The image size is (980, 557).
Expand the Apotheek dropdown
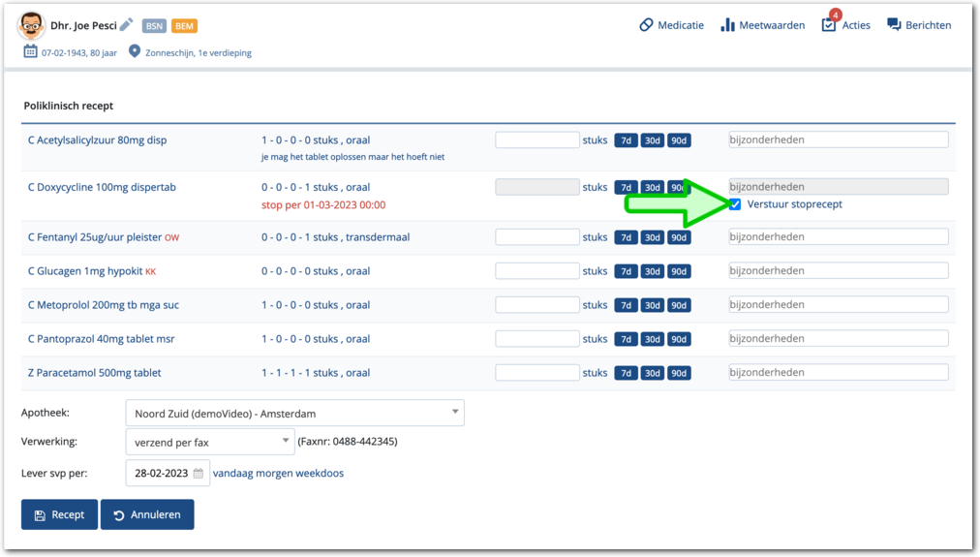pyautogui.click(x=455, y=413)
